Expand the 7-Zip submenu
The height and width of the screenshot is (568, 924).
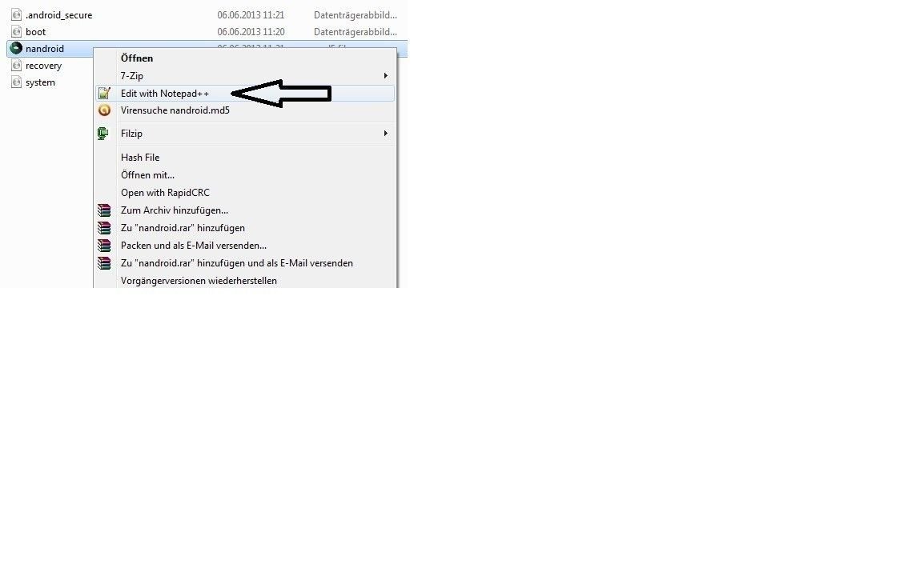(x=245, y=75)
